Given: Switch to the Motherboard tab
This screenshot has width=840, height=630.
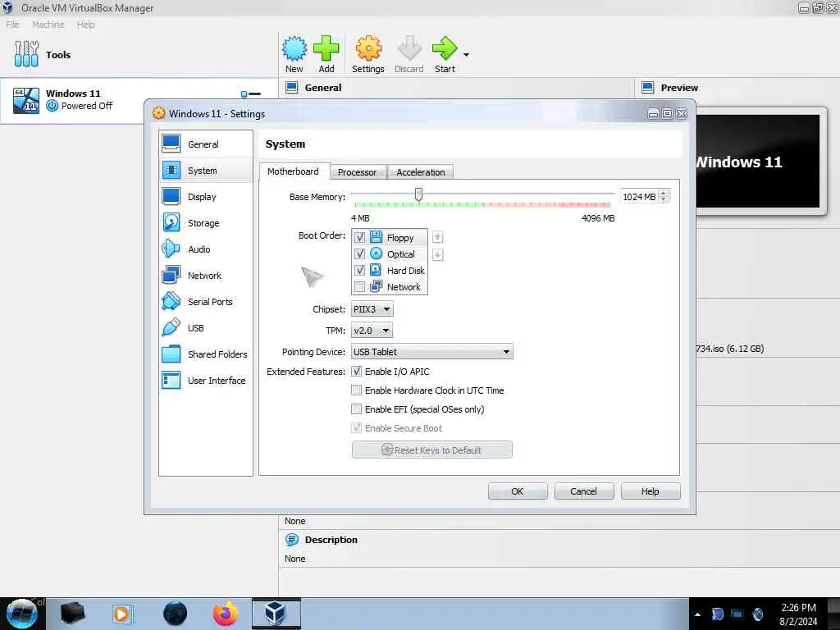Looking at the screenshot, I should click(x=293, y=171).
